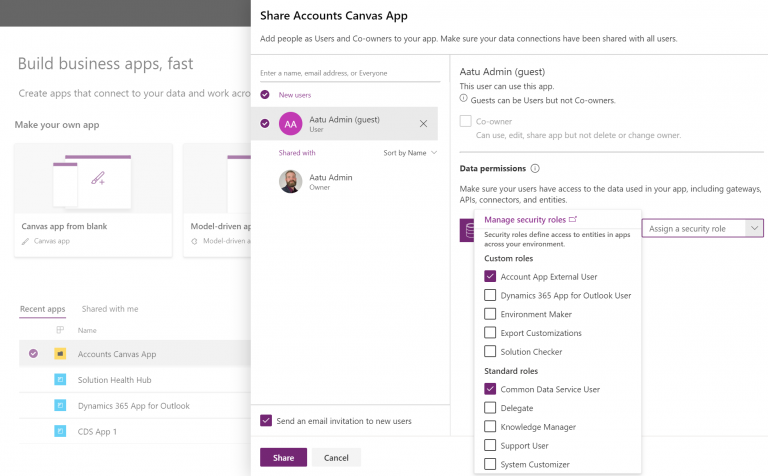768x476 pixels.
Task: Click the Custom roles heading
Action: tap(508, 258)
